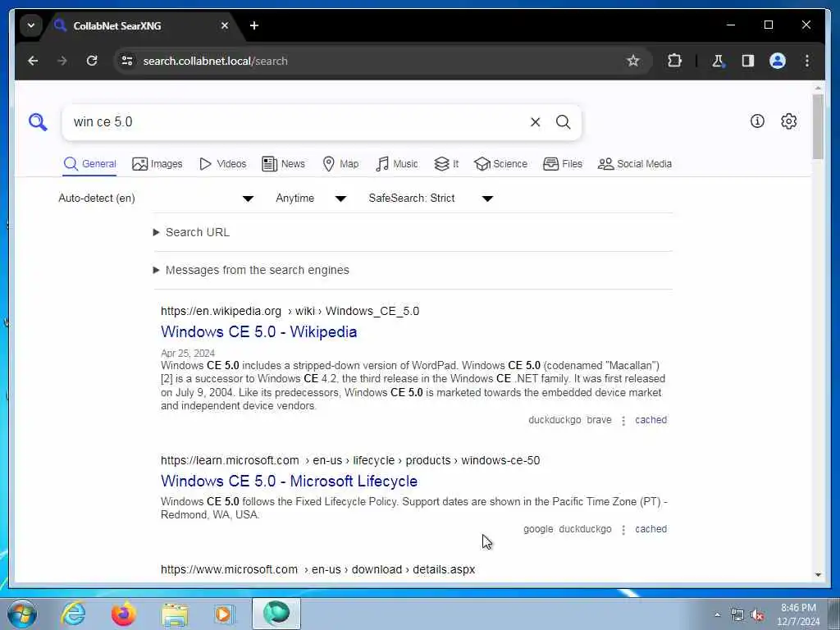Viewport: 840px width, 630px height.
Task: Switch to the Social Media search tab
Action: [634, 164]
